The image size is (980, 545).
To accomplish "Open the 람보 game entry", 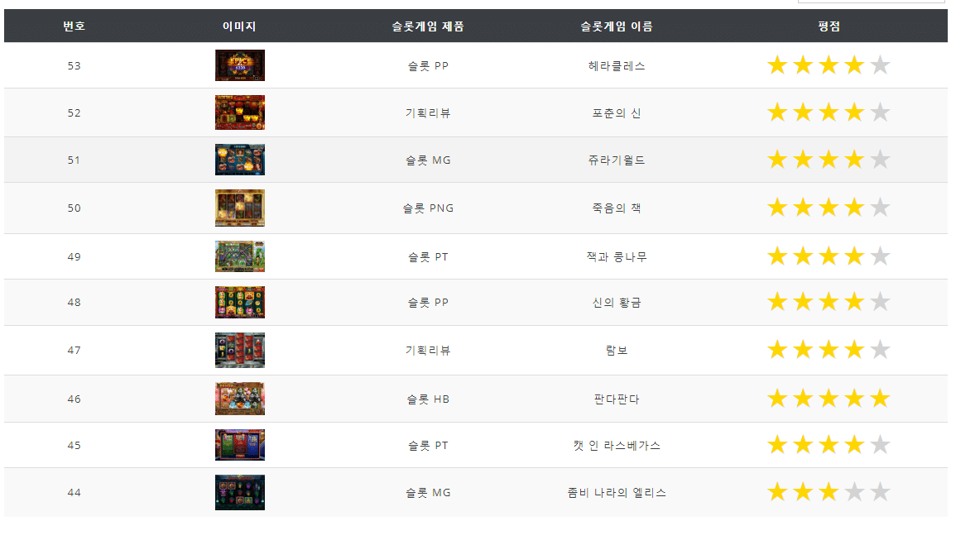I will click(x=617, y=350).
